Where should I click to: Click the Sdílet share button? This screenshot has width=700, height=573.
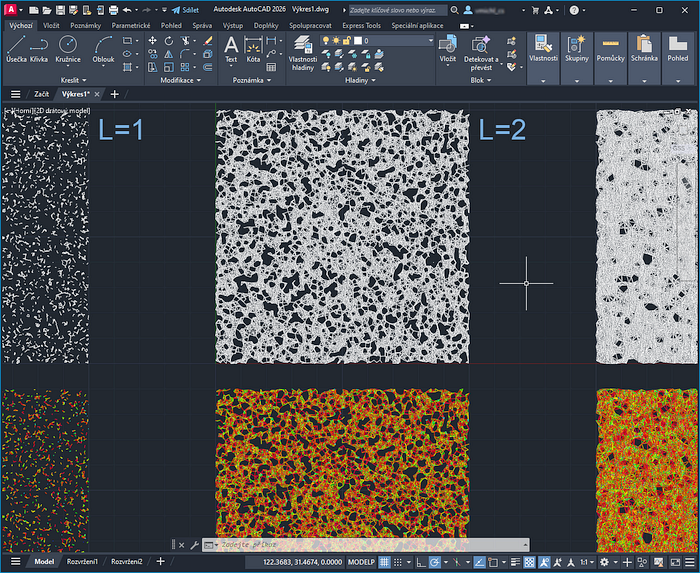tap(183, 9)
